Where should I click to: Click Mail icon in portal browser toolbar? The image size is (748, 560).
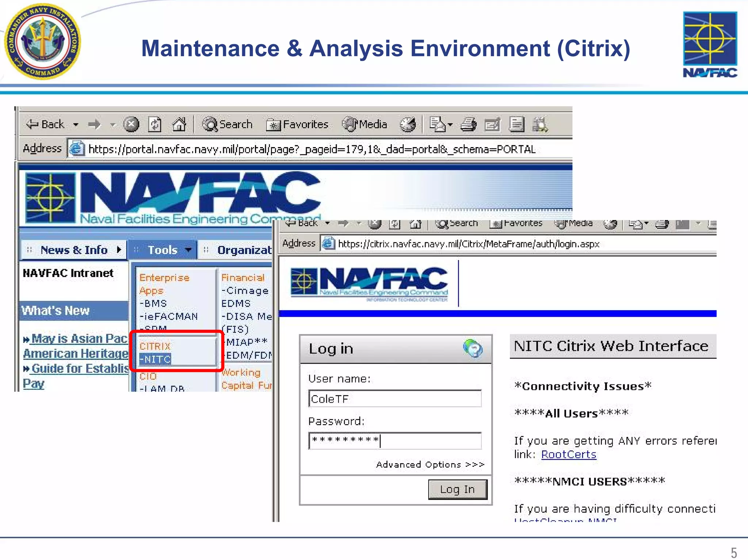coord(438,124)
